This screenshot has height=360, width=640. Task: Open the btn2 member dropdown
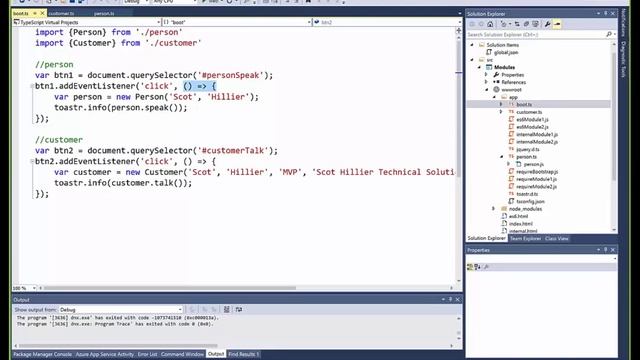click(x=459, y=22)
